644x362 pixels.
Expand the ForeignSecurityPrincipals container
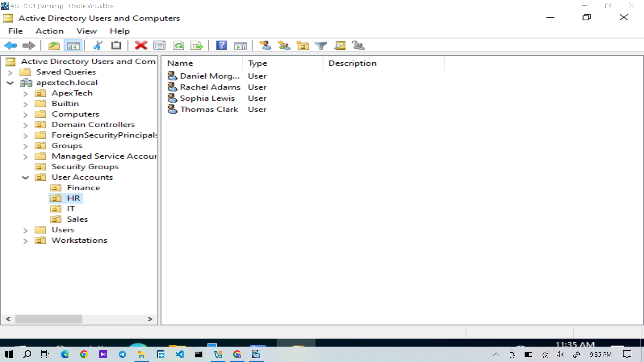[x=25, y=136]
